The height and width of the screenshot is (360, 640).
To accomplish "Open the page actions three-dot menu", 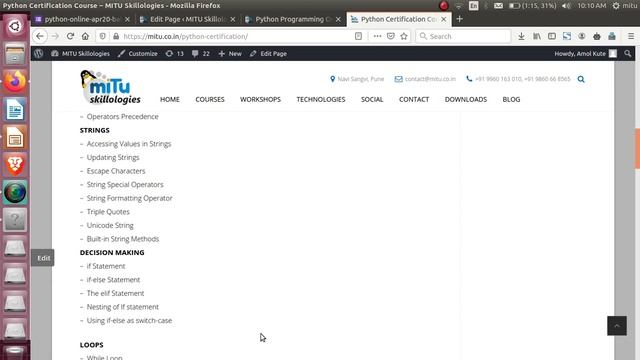I will 377,36.
